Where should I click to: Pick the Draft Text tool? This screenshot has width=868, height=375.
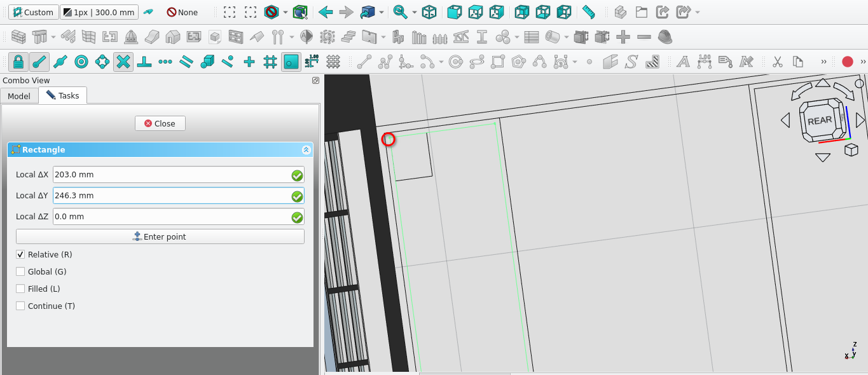click(684, 62)
